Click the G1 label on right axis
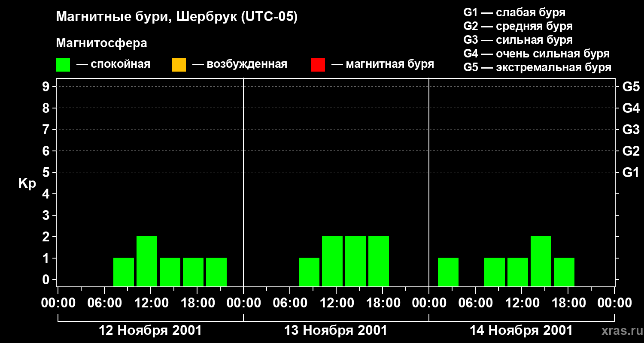Screen dimensions: 644x343 coord(631,172)
